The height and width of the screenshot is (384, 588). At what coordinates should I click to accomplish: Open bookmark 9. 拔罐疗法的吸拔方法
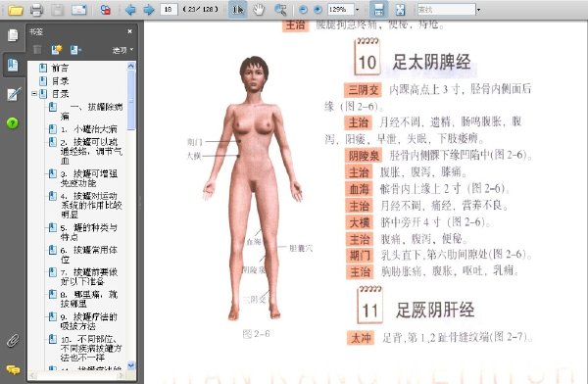(89, 321)
